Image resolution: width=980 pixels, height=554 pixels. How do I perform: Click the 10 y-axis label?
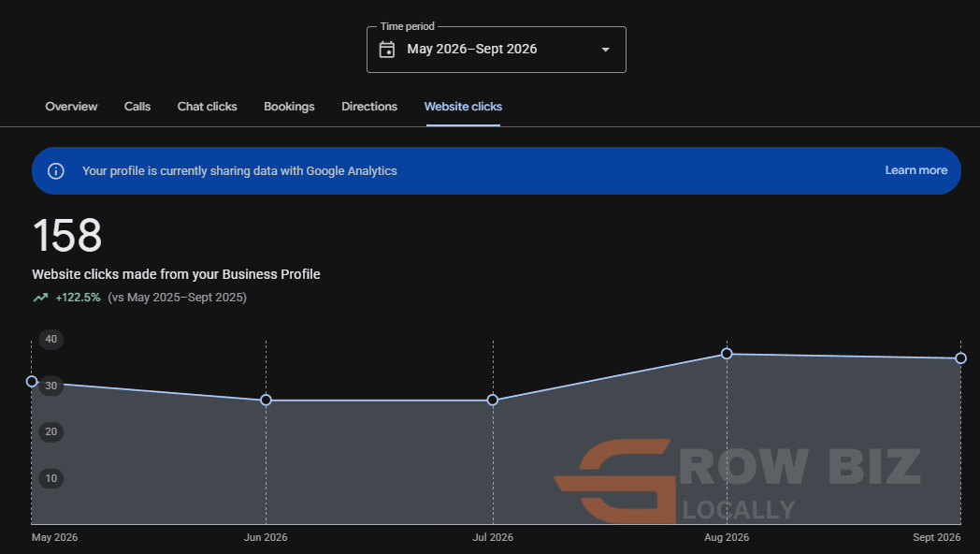(51, 478)
